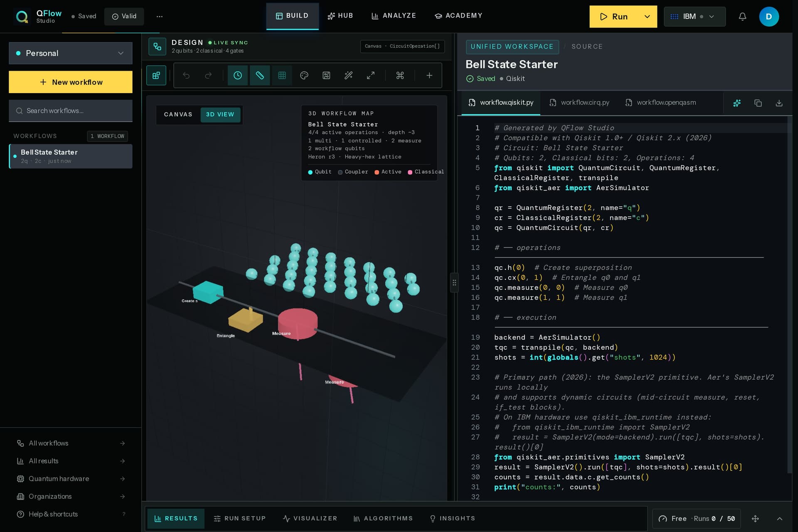
Task: Open Organizations page
Action: click(x=71, y=497)
